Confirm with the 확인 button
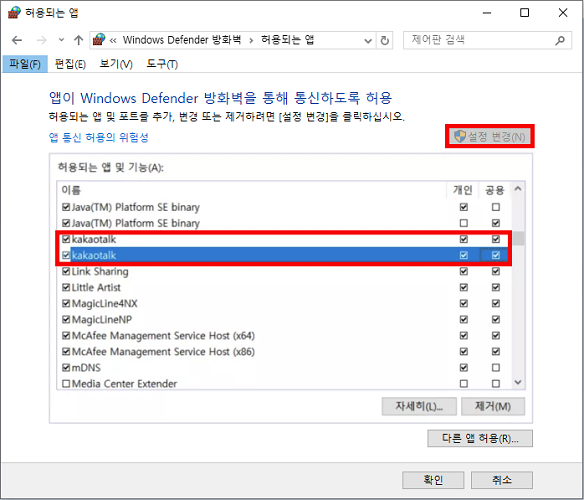Viewport: 584px width, 500px height. (433, 480)
